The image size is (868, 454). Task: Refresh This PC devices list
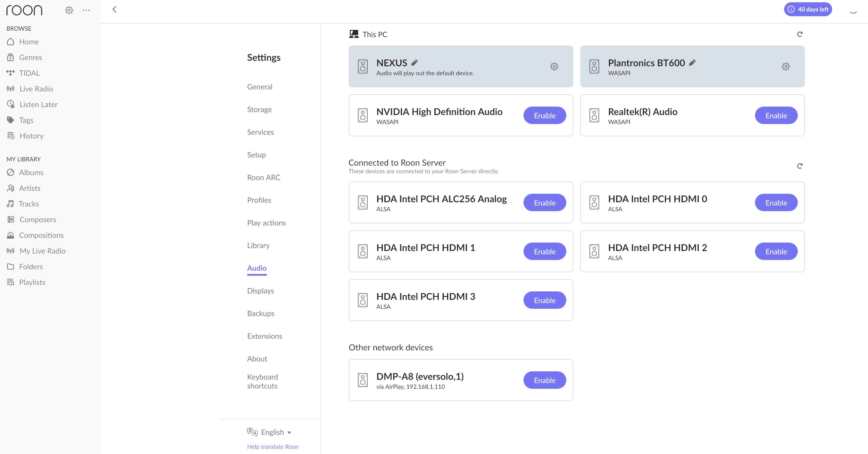pos(800,34)
